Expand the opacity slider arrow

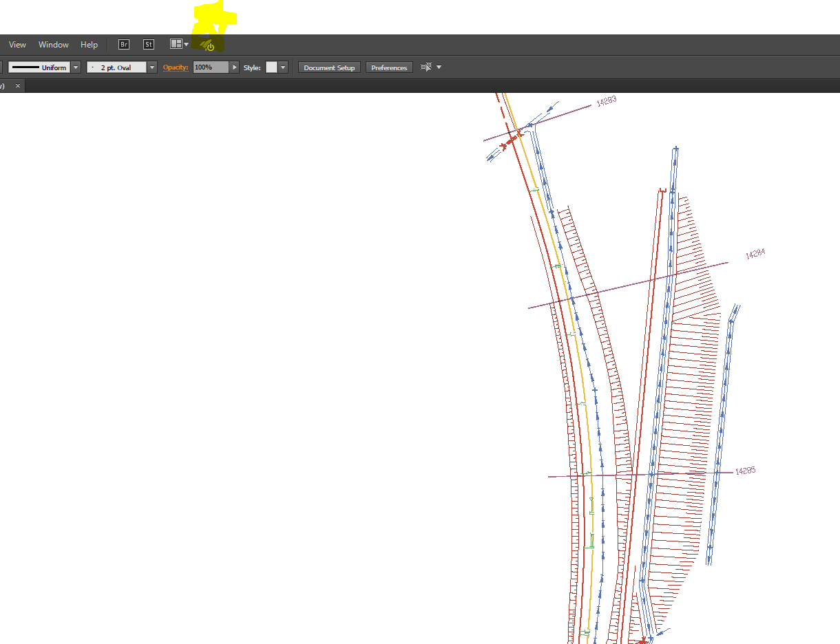click(234, 67)
